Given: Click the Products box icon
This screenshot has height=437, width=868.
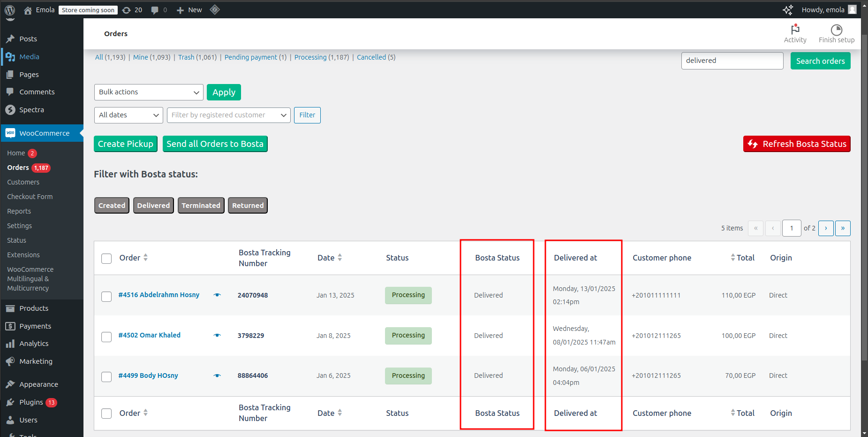Looking at the screenshot, I should pos(10,308).
